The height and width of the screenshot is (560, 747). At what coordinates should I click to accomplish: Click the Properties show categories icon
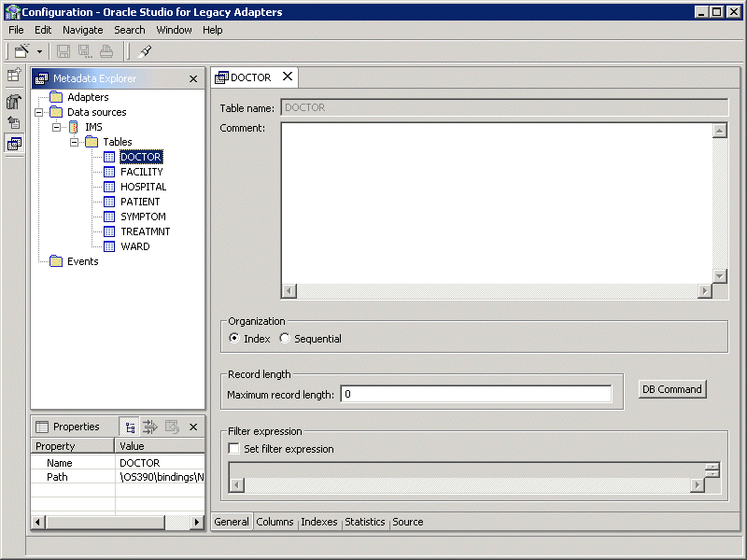(129, 427)
